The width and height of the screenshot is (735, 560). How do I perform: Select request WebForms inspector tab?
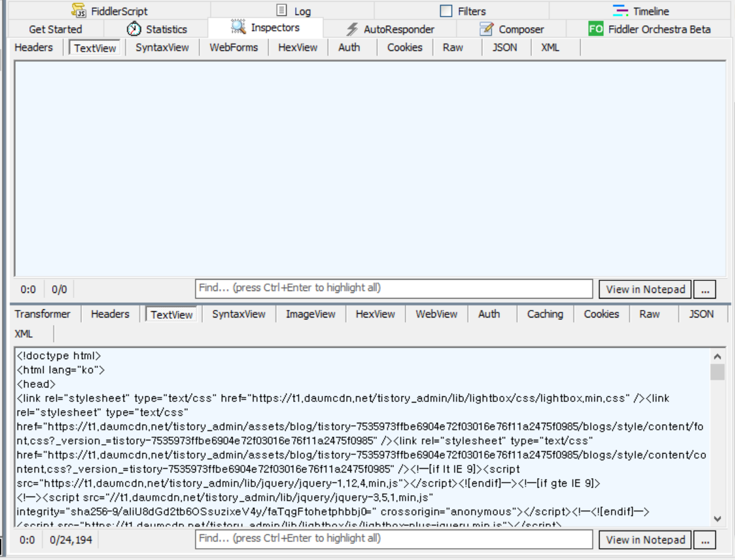point(233,47)
